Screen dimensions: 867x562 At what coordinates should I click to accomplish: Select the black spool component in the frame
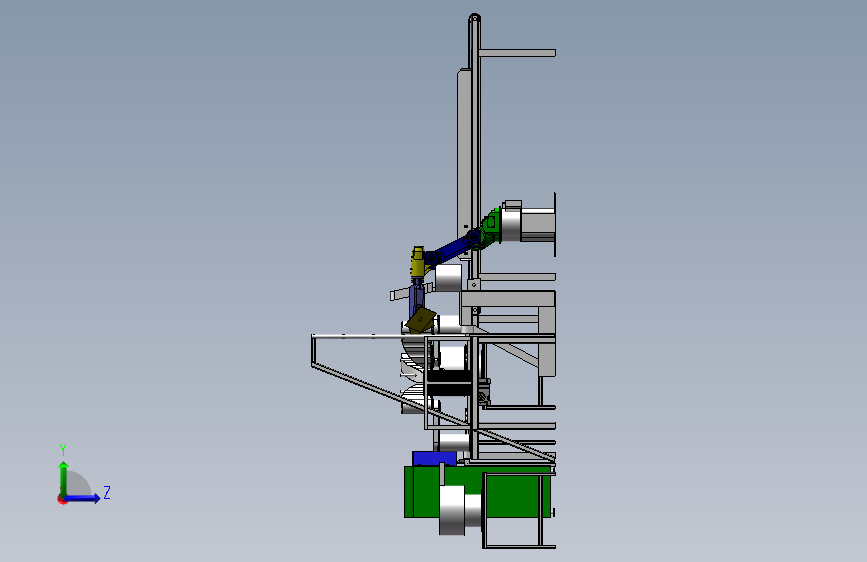pos(450,383)
